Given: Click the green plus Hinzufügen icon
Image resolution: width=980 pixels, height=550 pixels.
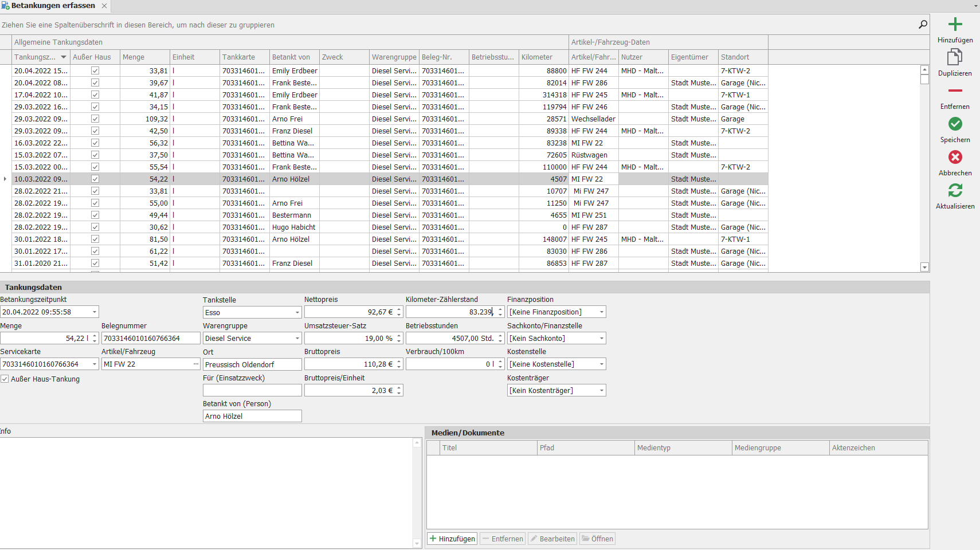Looking at the screenshot, I should 955,25.
